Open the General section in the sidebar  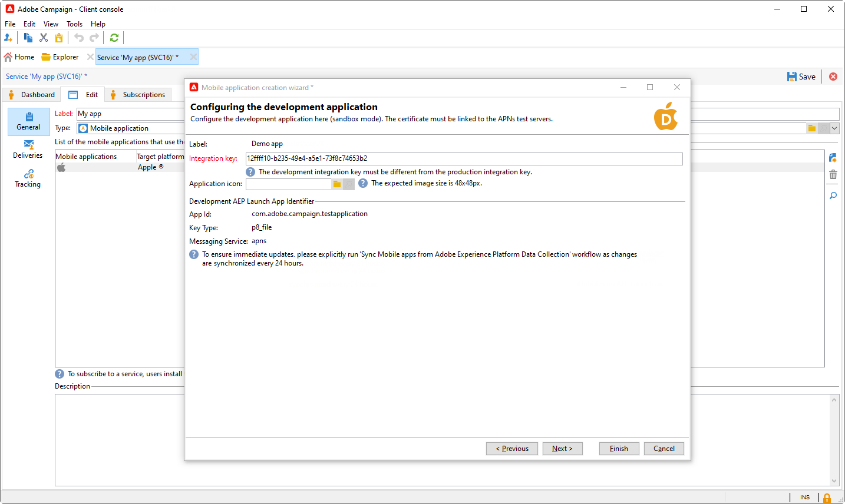click(28, 121)
